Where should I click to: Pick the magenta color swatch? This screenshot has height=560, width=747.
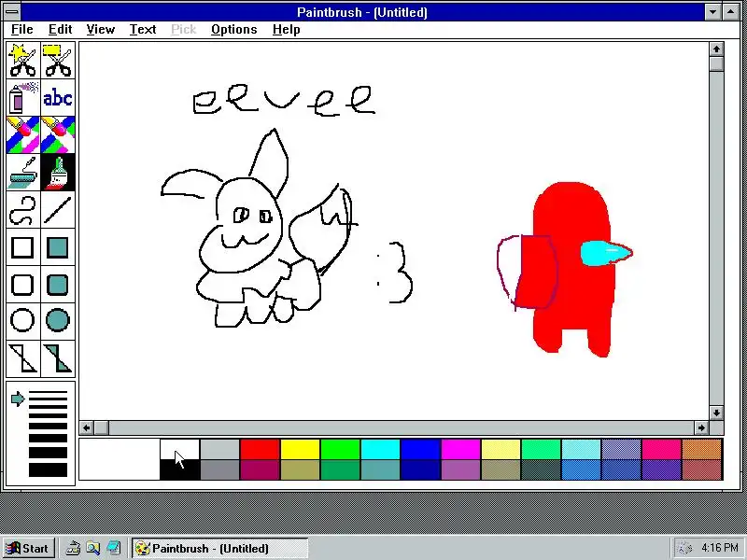[x=460, y=450]
